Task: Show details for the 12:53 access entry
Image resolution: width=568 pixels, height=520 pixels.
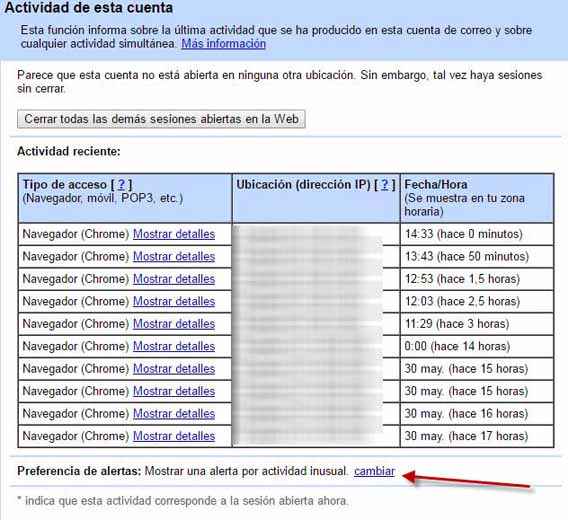Action: coord(174,279)
